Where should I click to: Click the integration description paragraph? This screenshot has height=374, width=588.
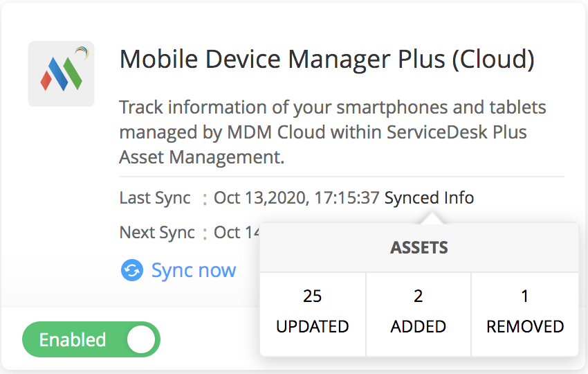[x=332, y=132]
